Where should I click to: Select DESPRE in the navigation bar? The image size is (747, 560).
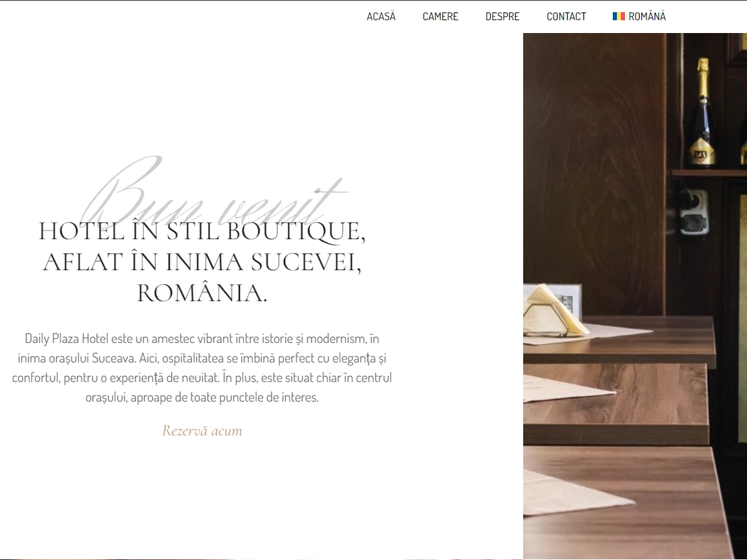click(502, 16)
